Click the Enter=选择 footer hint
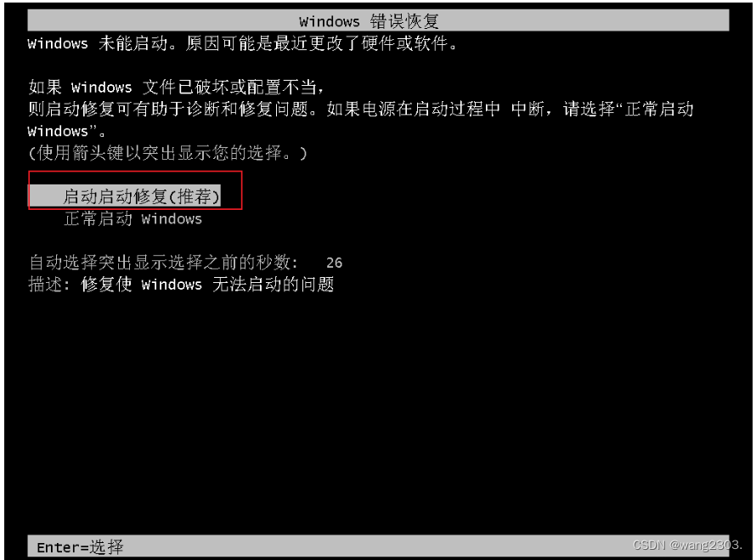756x560 pixels. (80, 547)
